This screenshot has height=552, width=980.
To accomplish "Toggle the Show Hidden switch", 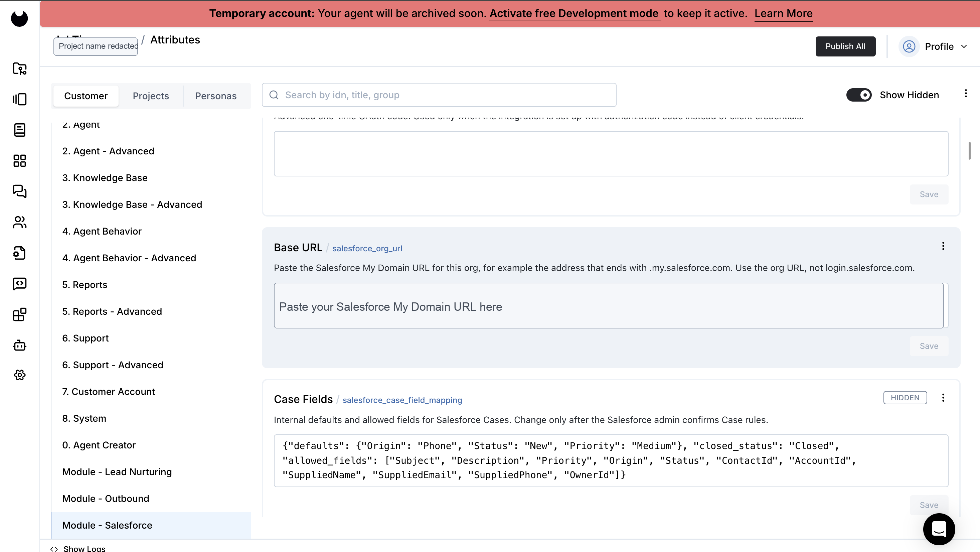I will [x=859, y=95].
